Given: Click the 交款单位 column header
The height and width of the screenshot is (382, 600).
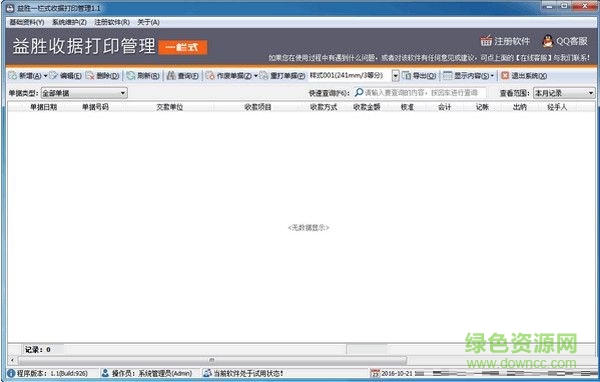Looking at the screenshot, I should pos(170,107).
